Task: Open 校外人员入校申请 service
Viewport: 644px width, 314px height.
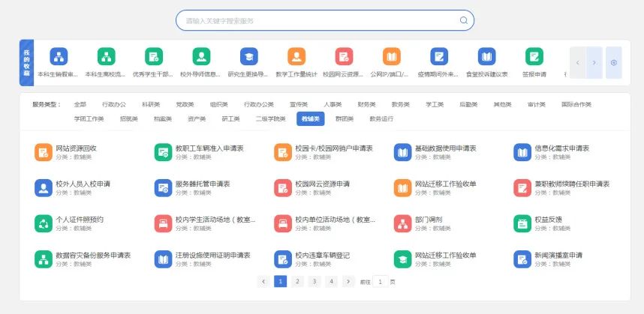Action: click(43, 187)
